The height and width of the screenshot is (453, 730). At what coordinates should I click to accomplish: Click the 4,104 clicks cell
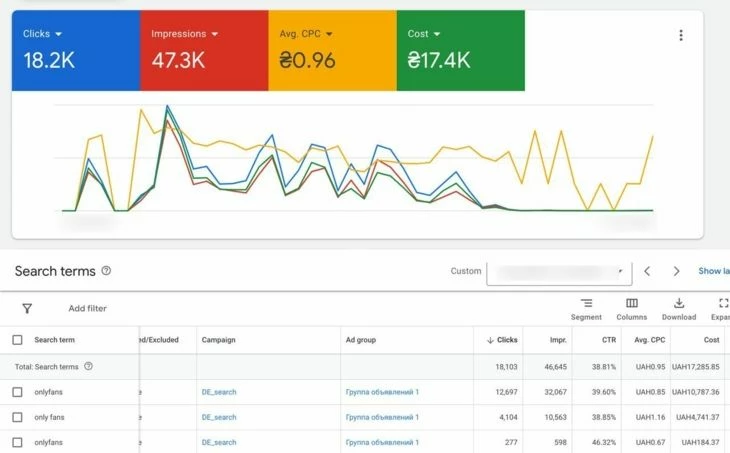click(508, 417)
